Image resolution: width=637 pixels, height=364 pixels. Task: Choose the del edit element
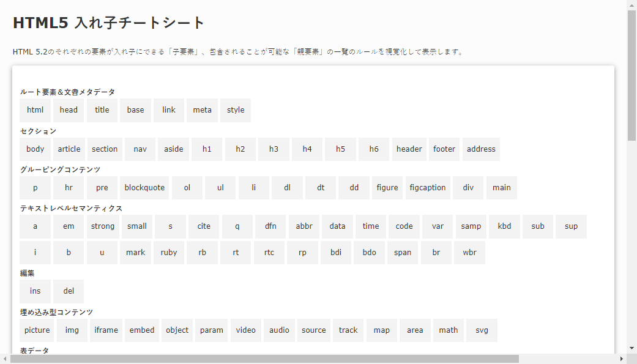pyautogui.click(x=69, y=291)
